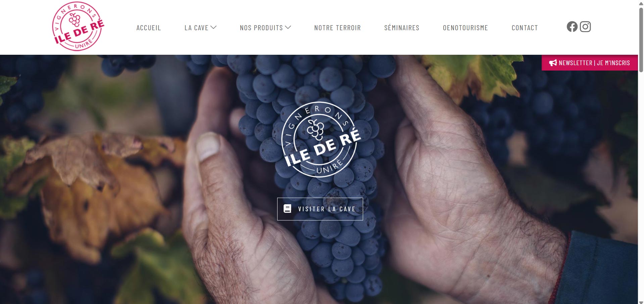Open the Notre Terroir page
The height and width of the screenshot is (304, 644).
(337, 28)
